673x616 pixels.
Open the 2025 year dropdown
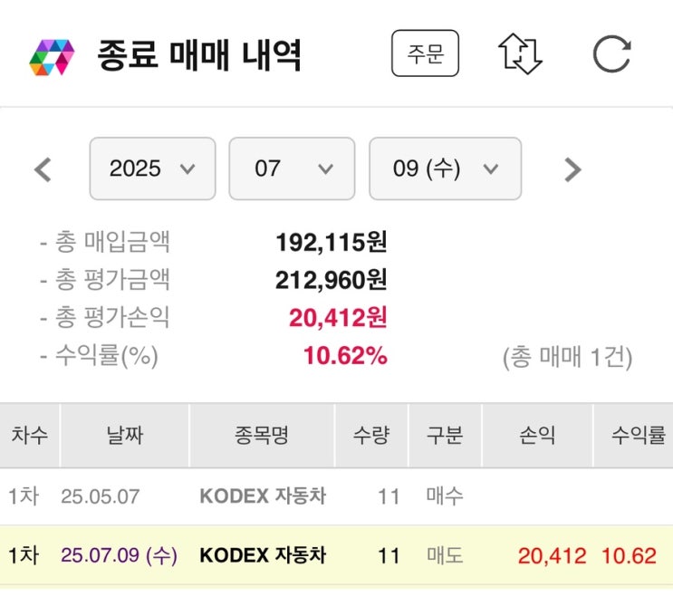click(x=152, y=168)
